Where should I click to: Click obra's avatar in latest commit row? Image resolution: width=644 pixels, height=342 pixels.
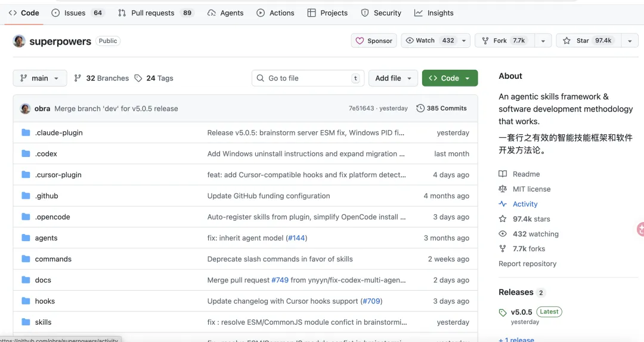click(26, 109)
